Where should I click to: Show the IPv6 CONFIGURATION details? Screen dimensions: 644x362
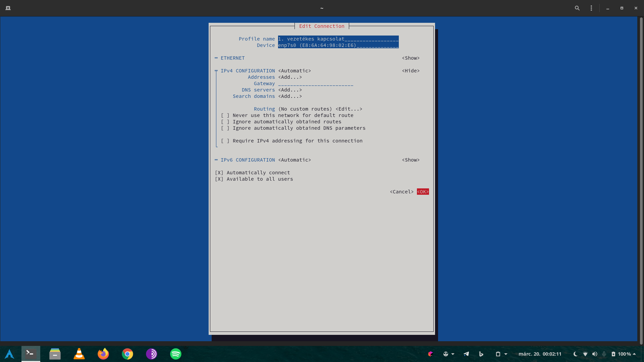point(411,160)
